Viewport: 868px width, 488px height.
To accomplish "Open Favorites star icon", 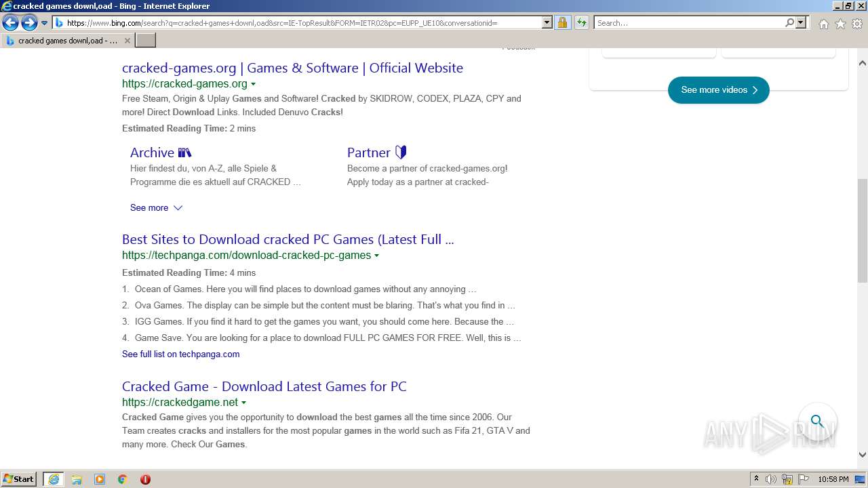I will [840, 24].
